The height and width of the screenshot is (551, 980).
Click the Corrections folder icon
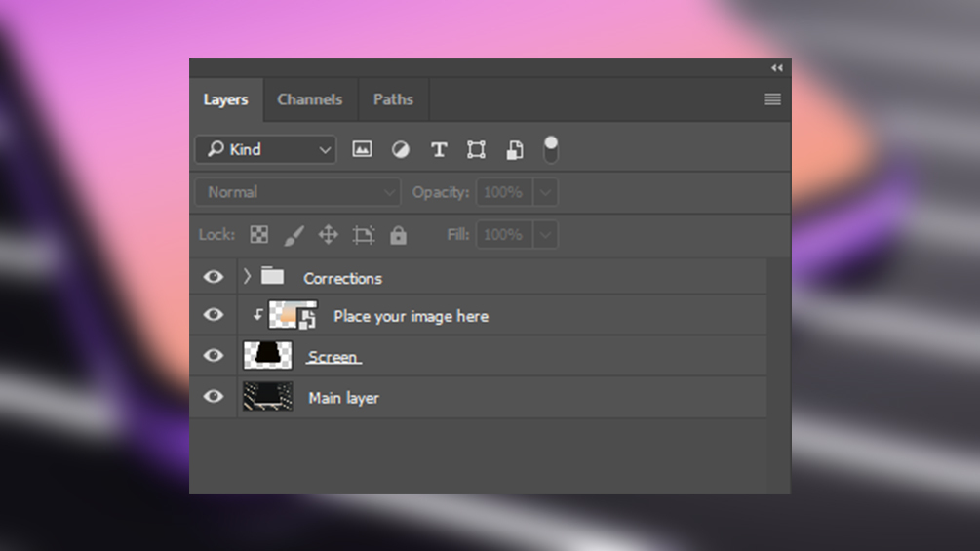pos(272,275)
